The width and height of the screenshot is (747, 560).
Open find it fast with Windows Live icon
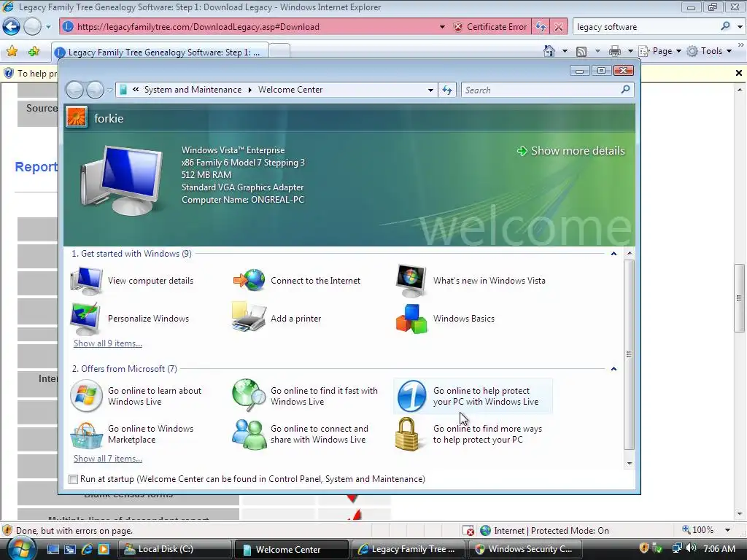[x=249, y=395]
